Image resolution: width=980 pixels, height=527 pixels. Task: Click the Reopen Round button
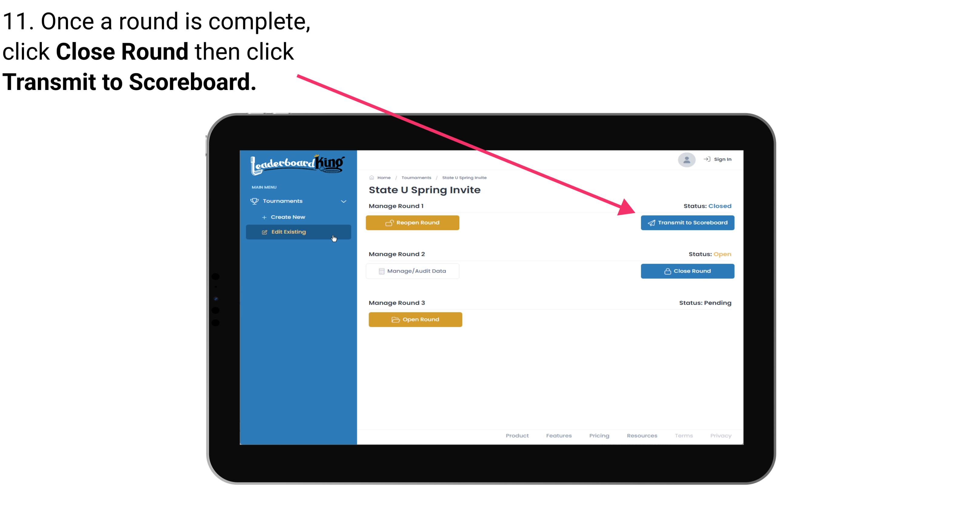tap(413, 223)
